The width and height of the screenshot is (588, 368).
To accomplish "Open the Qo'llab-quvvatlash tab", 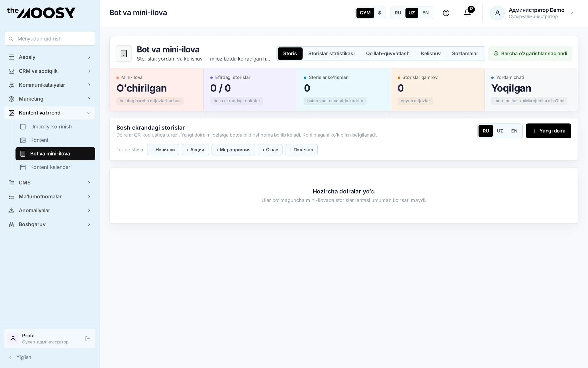I will click(388, 53).
